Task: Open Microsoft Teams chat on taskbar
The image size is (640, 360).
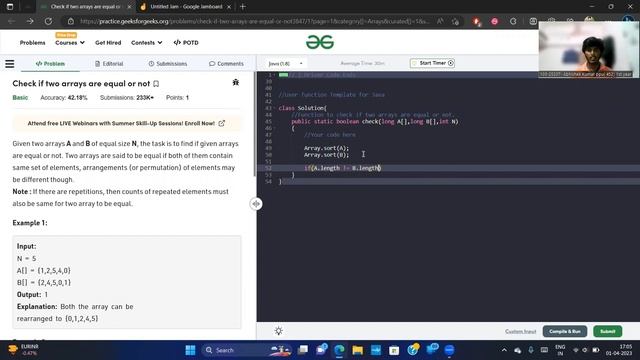Action: 322,350
